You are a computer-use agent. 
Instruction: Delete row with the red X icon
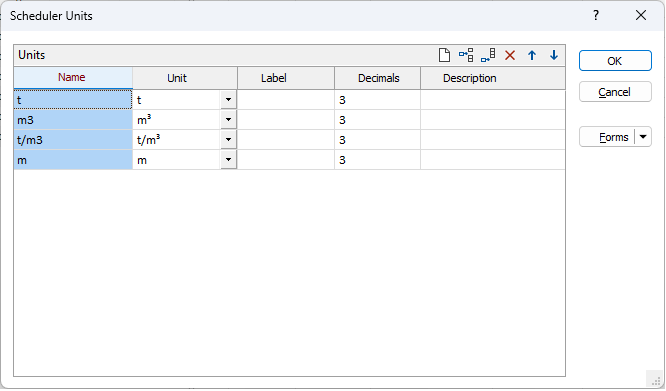click(510, 55)
